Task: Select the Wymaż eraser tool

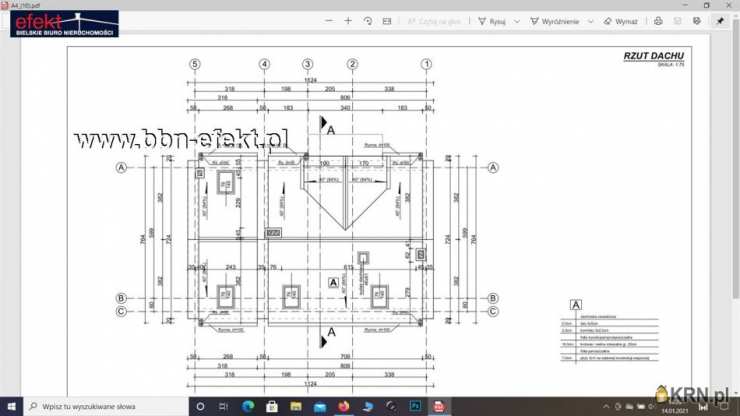Action: tap(621, 21)
